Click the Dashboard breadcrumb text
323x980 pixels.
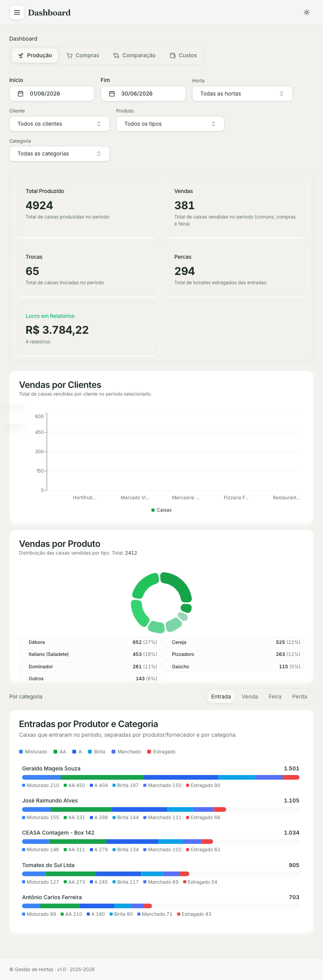(x=23, y=39)
